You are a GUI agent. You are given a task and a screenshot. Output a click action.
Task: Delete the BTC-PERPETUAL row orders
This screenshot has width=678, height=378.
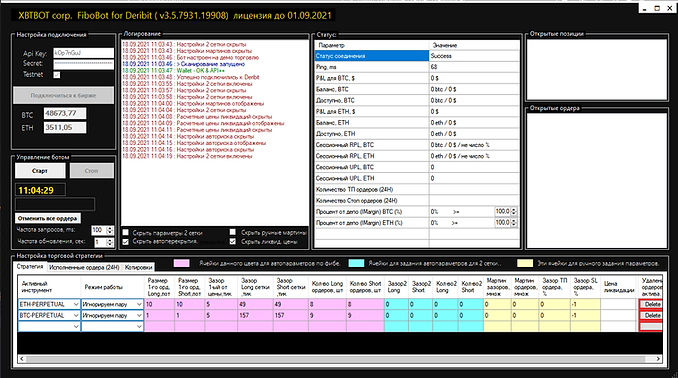(x=652, y=316)
